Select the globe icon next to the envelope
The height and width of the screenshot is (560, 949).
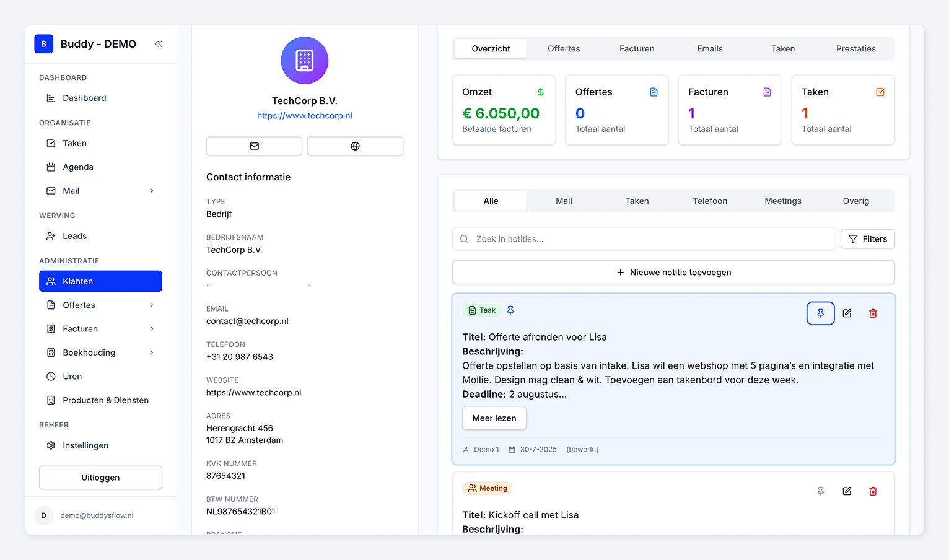click(x=355, y=146)
